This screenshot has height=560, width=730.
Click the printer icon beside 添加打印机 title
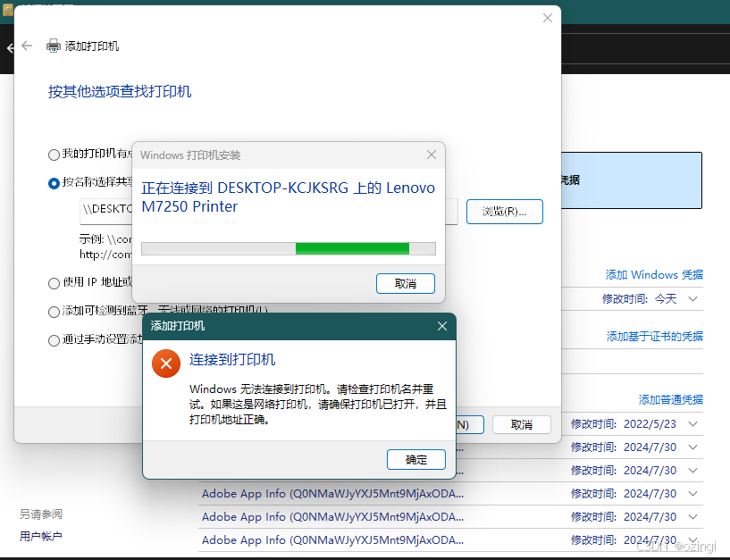tap(53, 46)
